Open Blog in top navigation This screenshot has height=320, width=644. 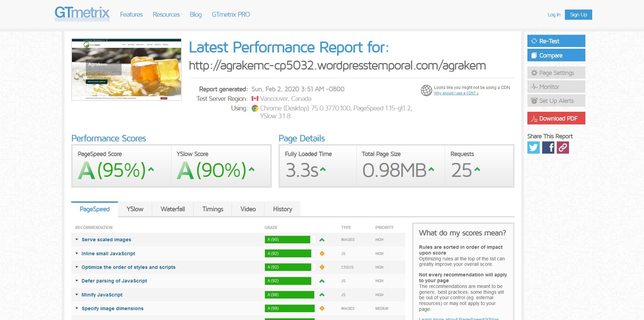196,14
